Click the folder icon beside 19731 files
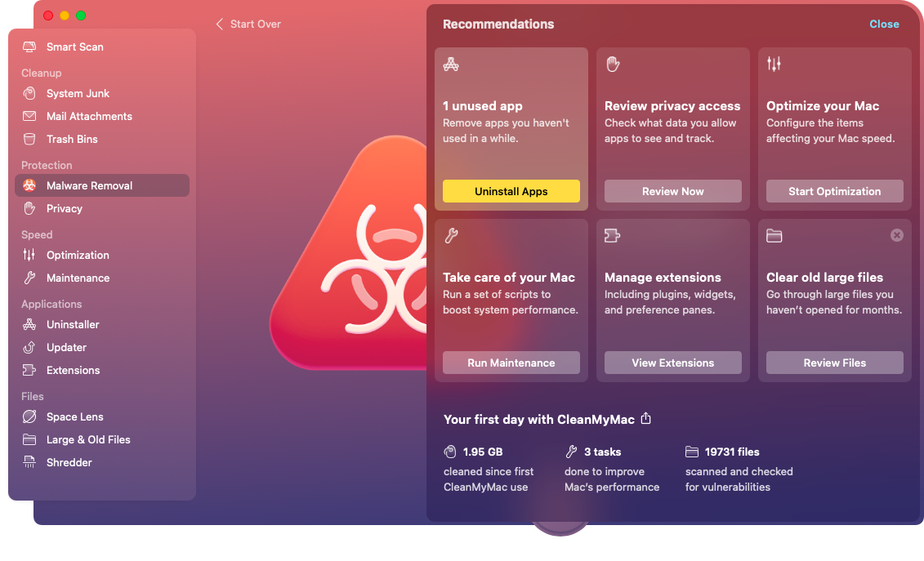924x561 pixels. point(692,452)
